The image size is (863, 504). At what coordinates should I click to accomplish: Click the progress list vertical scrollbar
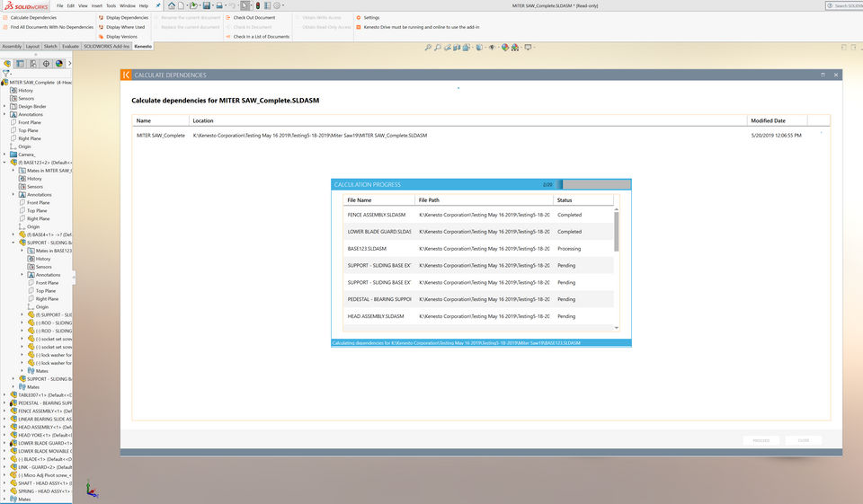pos(617,231)
